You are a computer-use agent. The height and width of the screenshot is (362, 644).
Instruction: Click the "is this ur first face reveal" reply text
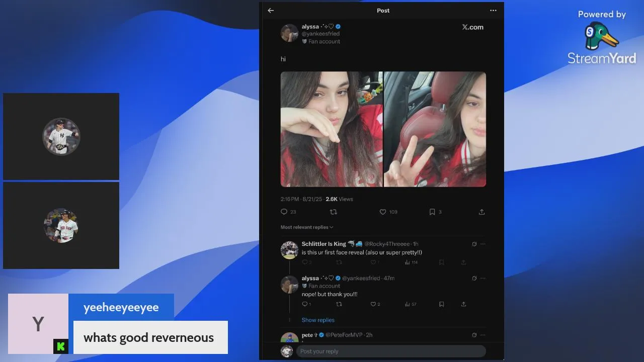(x=362, y=252)
